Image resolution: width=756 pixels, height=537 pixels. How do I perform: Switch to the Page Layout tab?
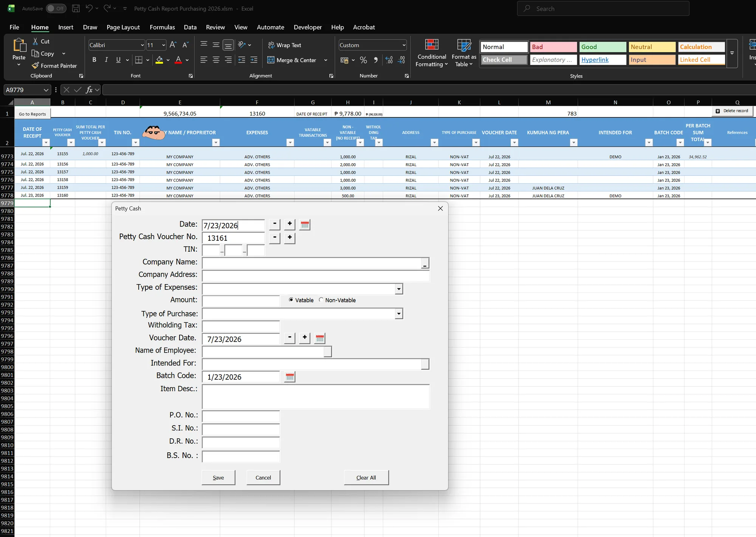123,27
